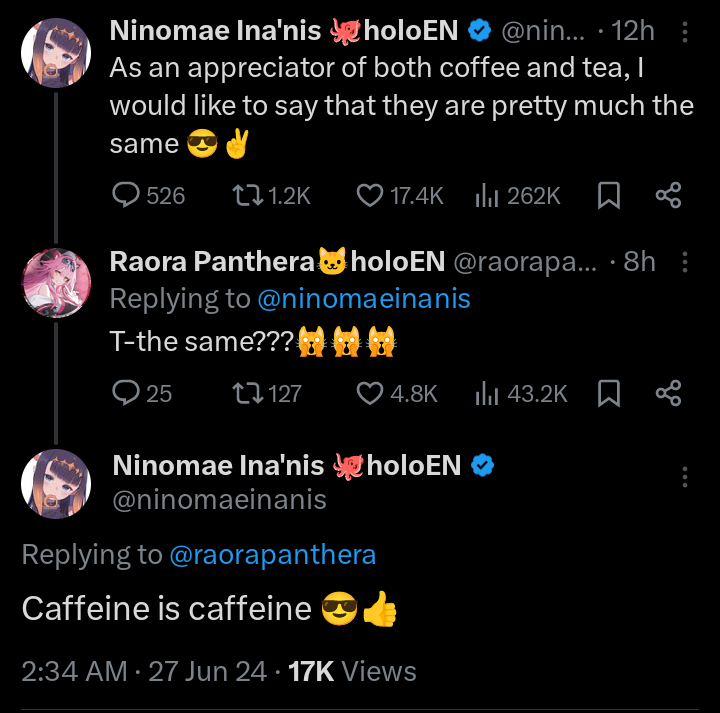View analytics showing 43.2K views
This screenshot has height=713, width=720.
[x=486, y=394]
